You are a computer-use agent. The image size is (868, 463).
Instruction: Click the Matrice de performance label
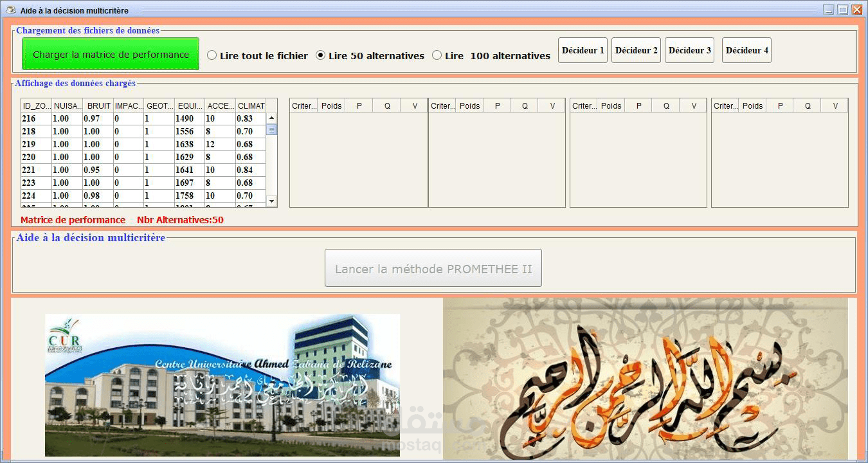[73, 220]
